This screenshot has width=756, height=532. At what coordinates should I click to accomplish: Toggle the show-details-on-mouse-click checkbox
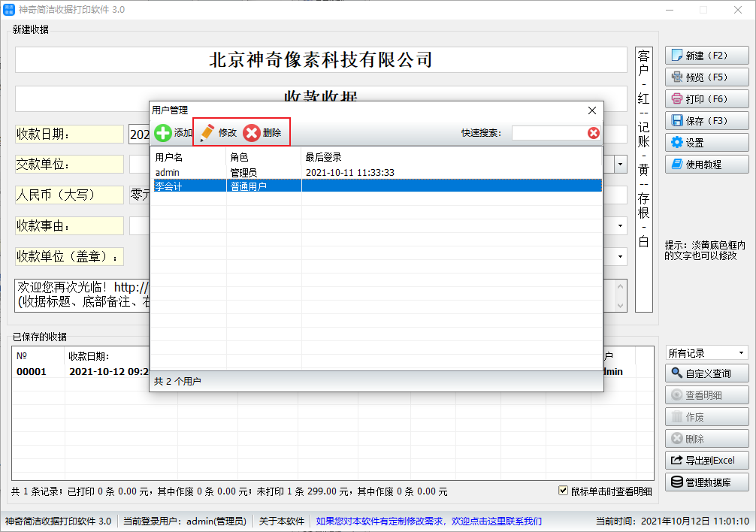tap(563, 491)
